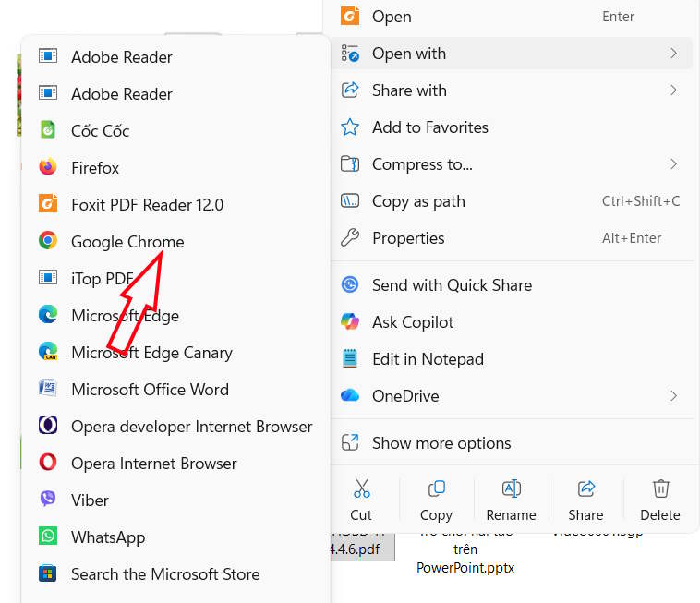Screen dimensions: 700x603
Task: Click the Notepad icon
Action: (350, 358)
